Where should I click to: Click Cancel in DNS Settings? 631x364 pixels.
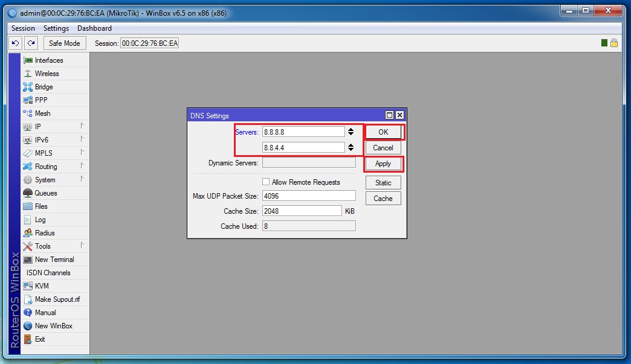click(x=383, y=148)
